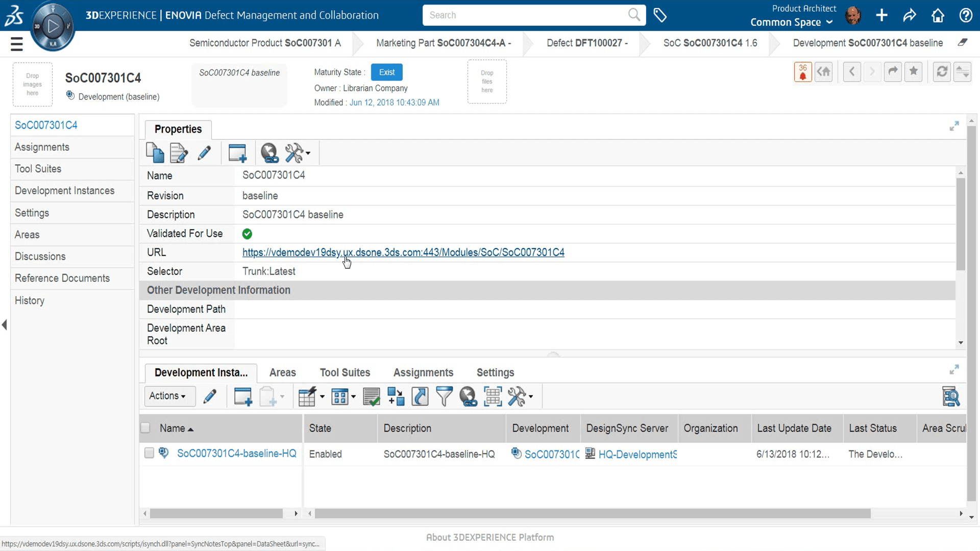
Task: Open the tag icon next to search
Action: click(660, 15)
